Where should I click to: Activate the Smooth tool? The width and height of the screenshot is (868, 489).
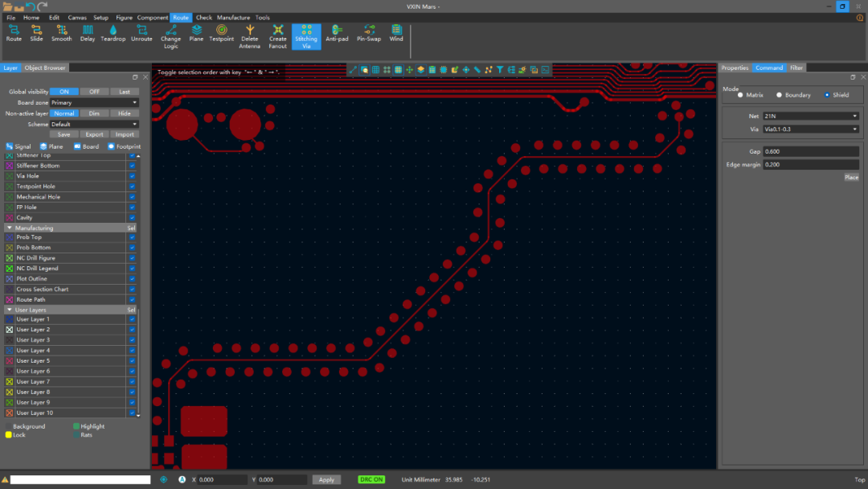(61, 34)
